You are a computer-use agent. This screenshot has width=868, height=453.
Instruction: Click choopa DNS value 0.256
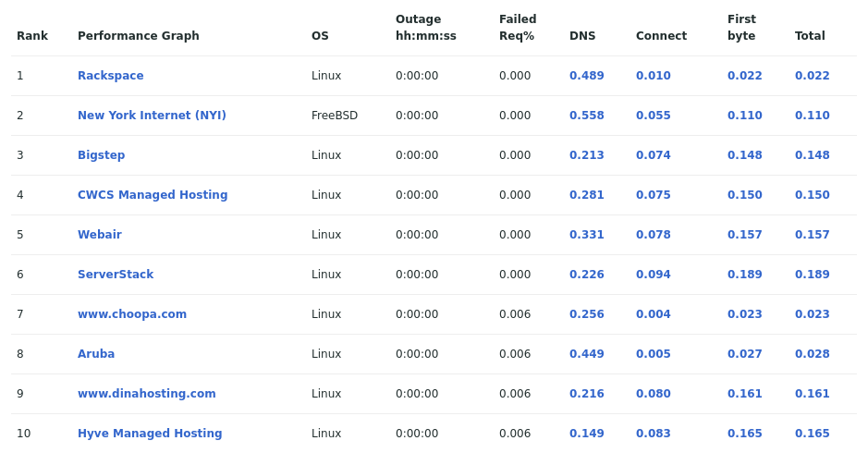587,314
